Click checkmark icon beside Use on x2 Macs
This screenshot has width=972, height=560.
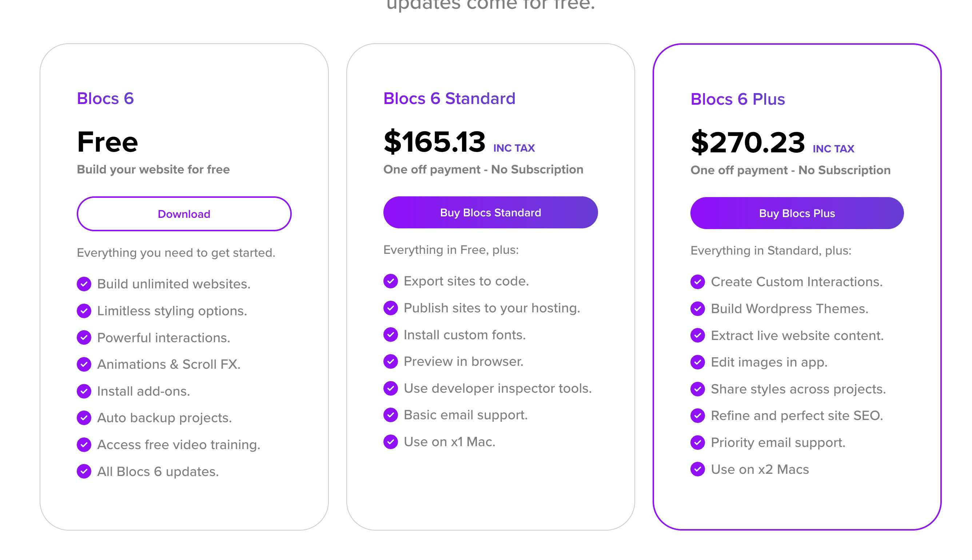(x=697, y=469)
